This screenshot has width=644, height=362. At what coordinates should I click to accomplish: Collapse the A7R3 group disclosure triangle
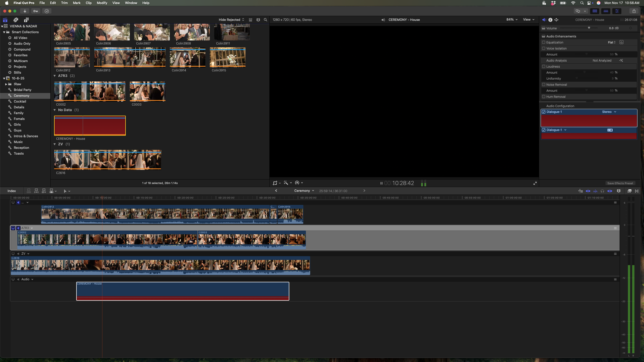point(55,76)
